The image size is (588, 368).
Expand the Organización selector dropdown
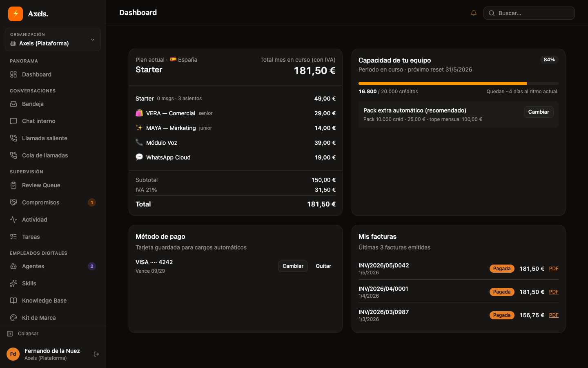click(53, 40)
